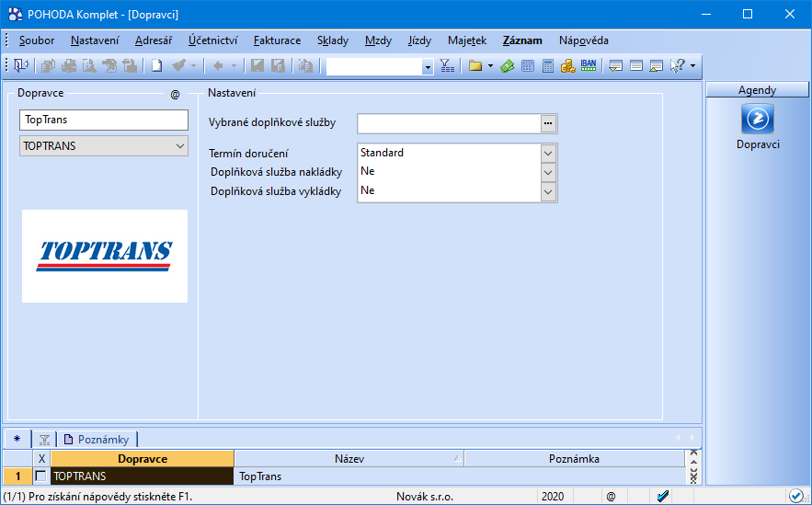The height and width of the screenshot is (505, 812).
Task: Open the Majetek menu
Action: [467, 40]
